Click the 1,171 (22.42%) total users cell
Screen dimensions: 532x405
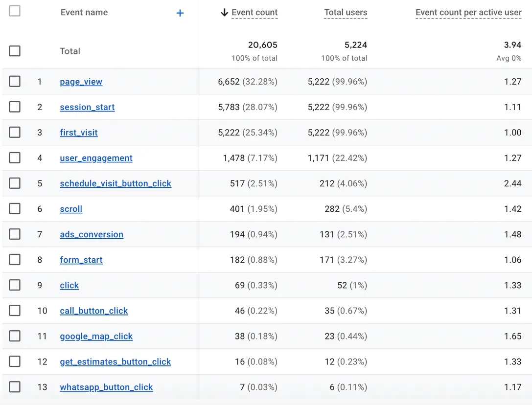[x=337, y=158]
